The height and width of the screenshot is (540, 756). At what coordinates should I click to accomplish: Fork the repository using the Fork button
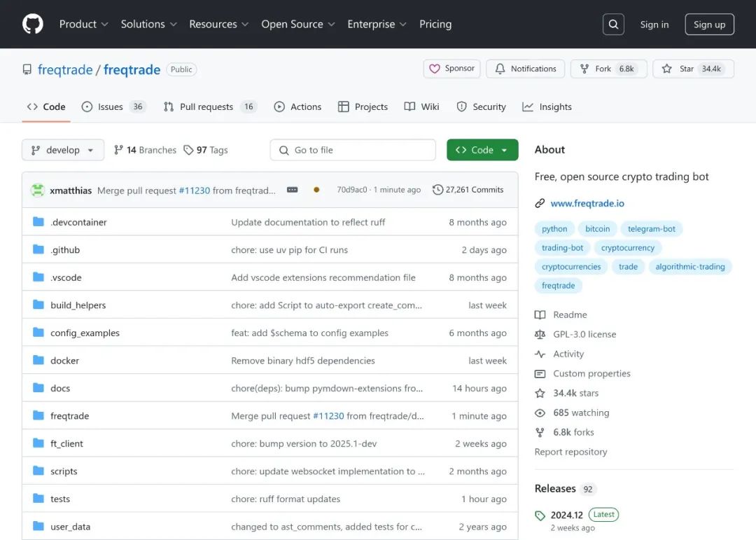pos(608,69)
